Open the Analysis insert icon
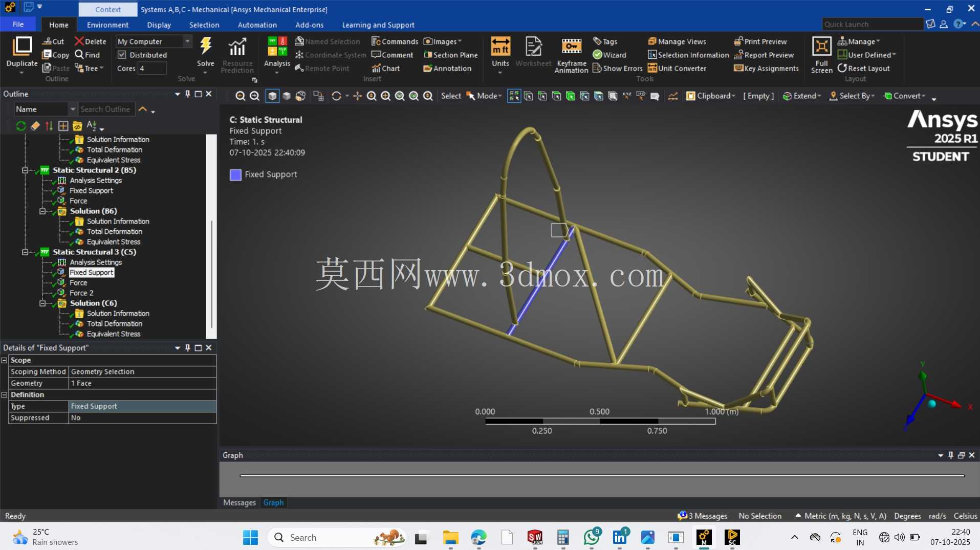Screen dimensions: 980x550 (x=277, y=46)
